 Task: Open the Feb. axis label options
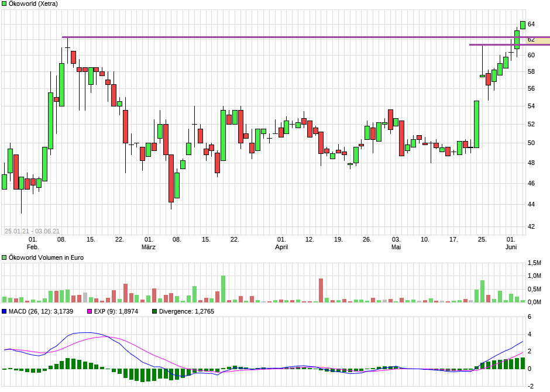point(32,247)
